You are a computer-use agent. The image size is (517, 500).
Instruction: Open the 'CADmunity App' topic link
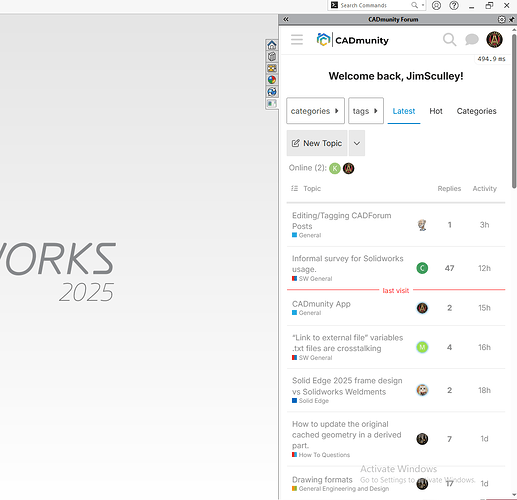321,304
